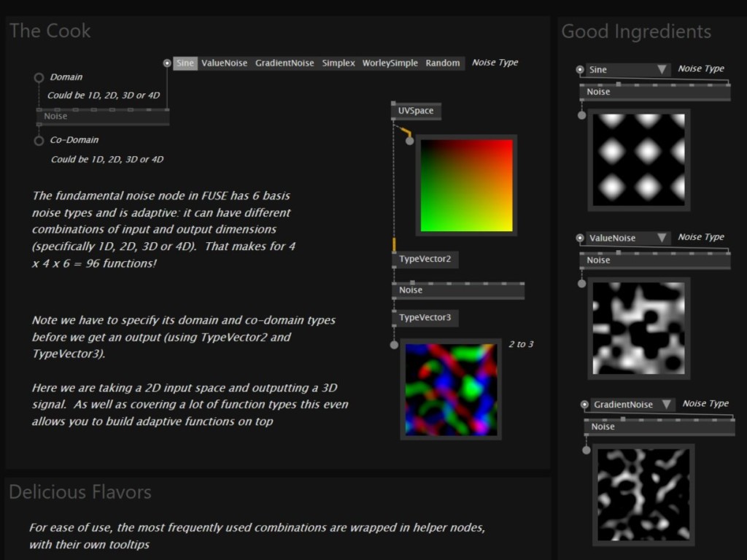Click the Co-Domain output pin circle

click(x=39, y=140)
